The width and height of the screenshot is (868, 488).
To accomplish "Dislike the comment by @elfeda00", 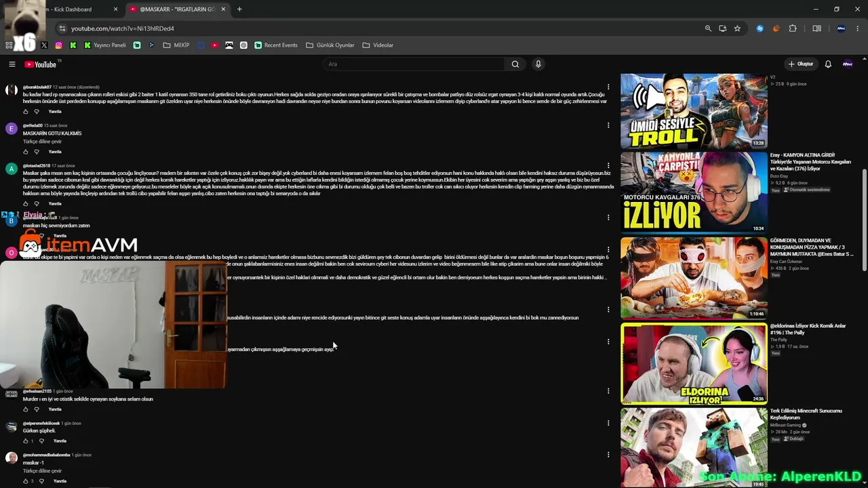I will tap(37, 152).
